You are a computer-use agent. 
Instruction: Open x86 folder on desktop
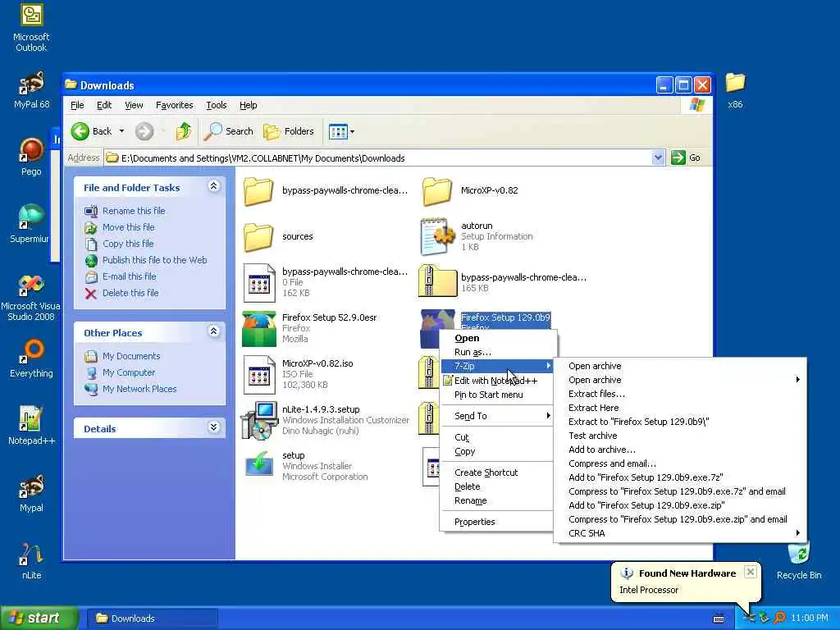pyautogui.click(x=735, y=90)
